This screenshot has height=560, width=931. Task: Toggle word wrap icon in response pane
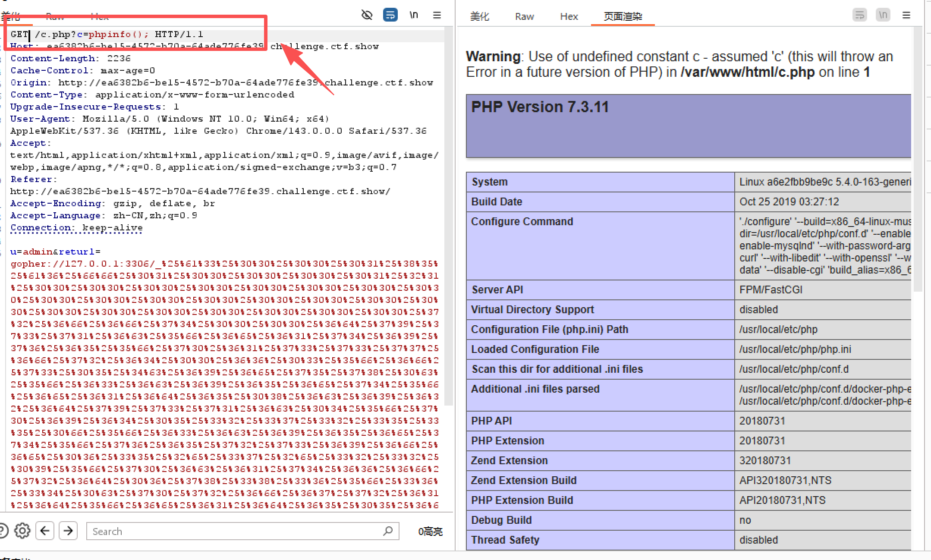point(860,15)
